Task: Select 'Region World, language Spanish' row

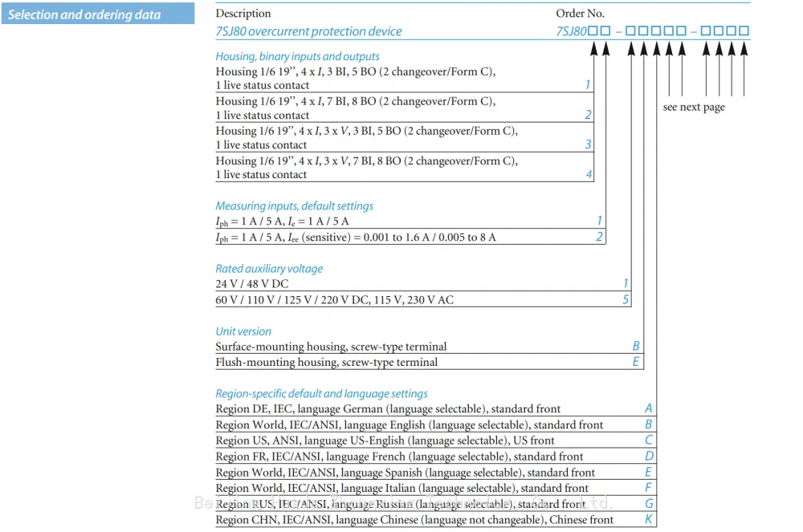Action: point(436,472)
